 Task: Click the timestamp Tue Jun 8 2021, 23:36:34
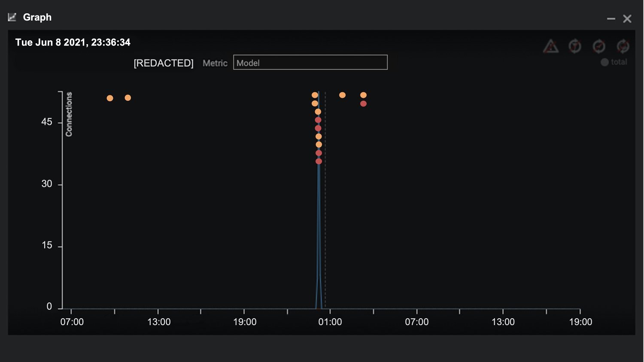(73, 42)
